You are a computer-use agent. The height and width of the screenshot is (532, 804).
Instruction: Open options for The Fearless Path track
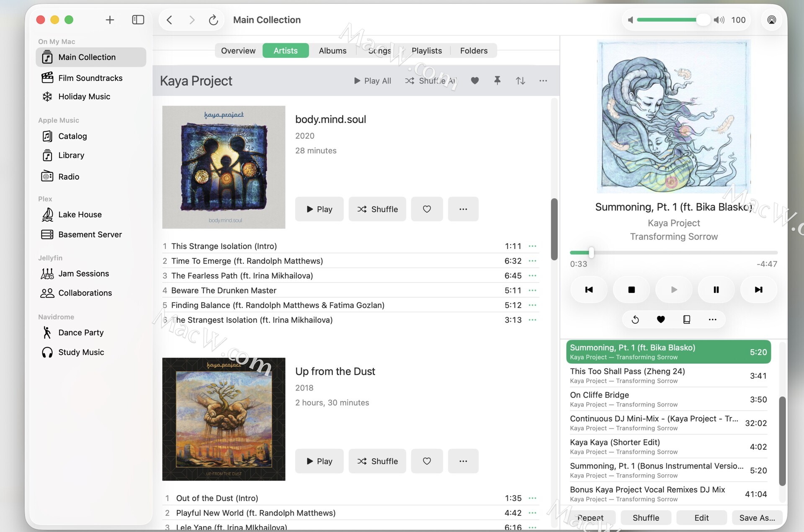(x=532, y=275)
